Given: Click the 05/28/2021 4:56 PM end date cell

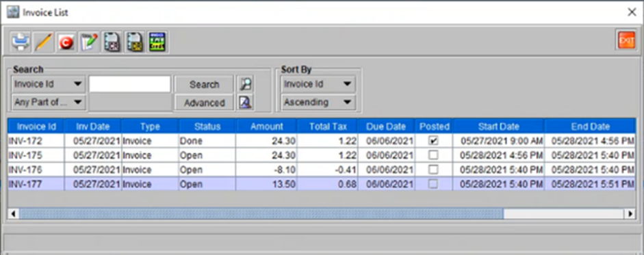Looking at the screenshot, I should (590, 141).
